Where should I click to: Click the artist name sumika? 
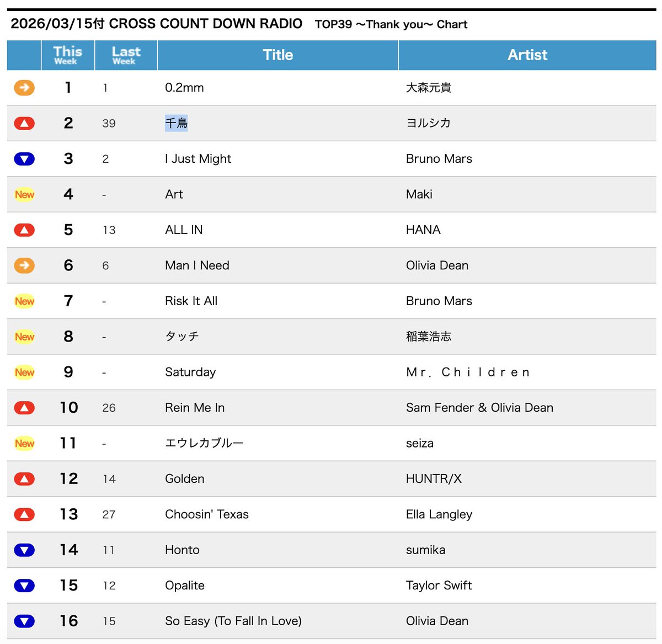tap(425, 550)
